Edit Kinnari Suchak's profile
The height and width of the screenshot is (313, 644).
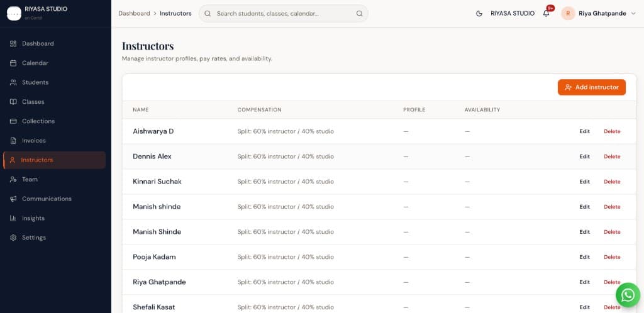point(584,182)
